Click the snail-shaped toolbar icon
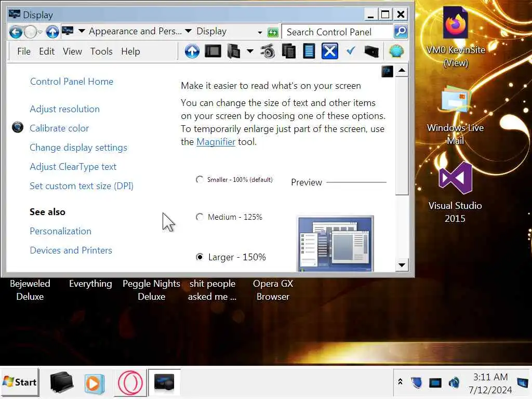 [268, 51]
